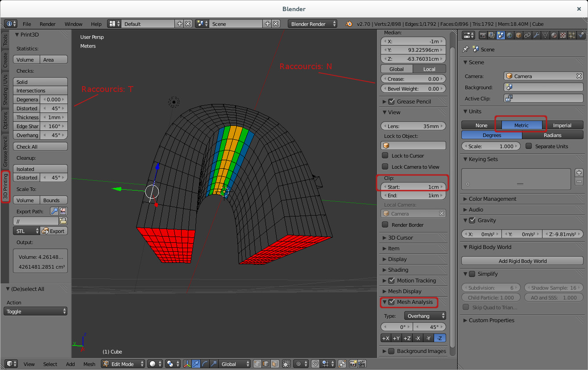Open the Material properties sphere icon
This screenshot has width=588, height=370.
click(554, 35)
